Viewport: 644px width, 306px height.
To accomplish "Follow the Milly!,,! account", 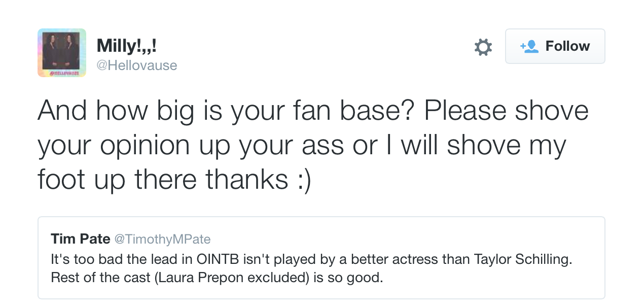I will pyautogui.click(x=555, y=46).
